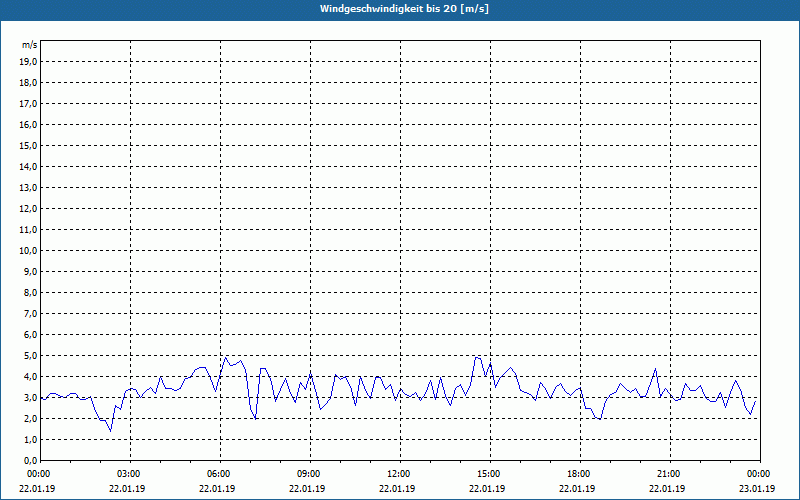Click the 18:00 time axis label
Screen dimensions: 800x500
tap(580, 474)
